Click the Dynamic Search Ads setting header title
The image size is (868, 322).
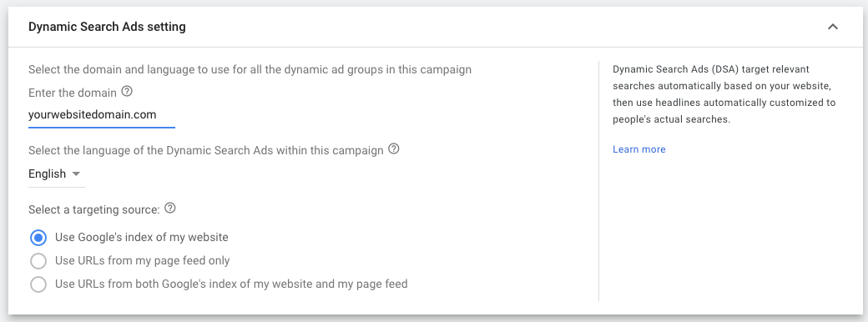(107, 27)
